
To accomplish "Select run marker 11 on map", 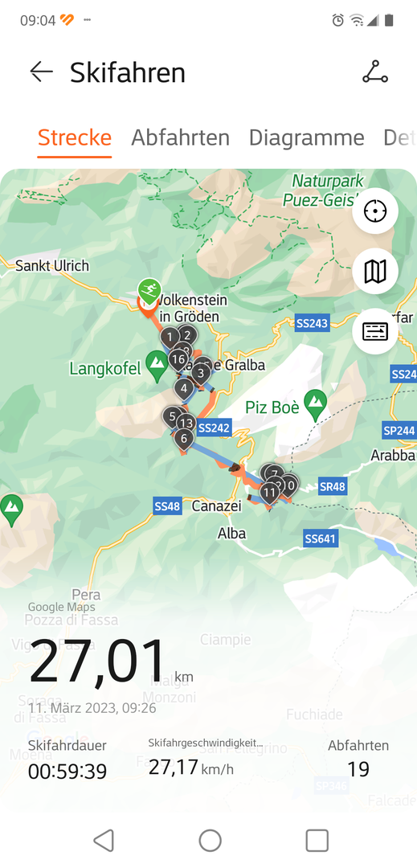I will pos(269,492).
